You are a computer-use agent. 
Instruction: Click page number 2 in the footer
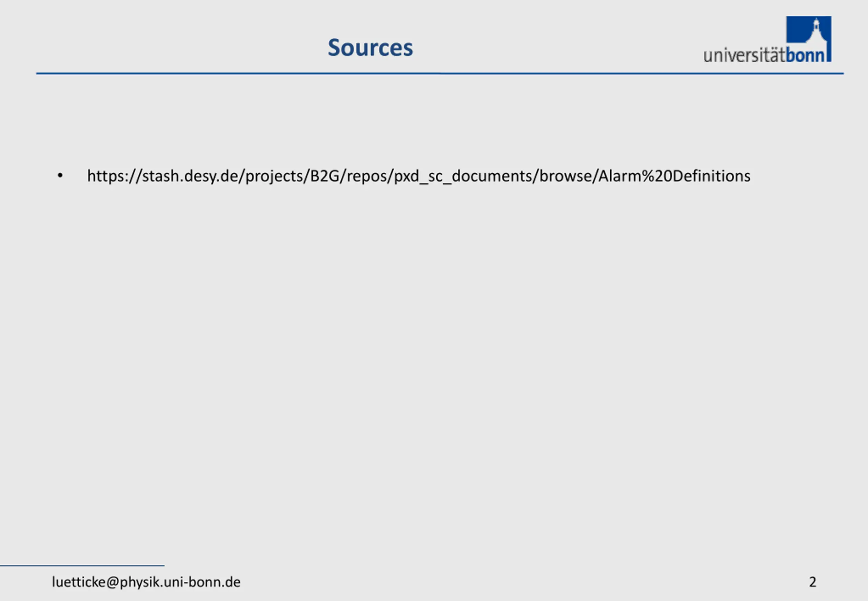click(813, 582)
